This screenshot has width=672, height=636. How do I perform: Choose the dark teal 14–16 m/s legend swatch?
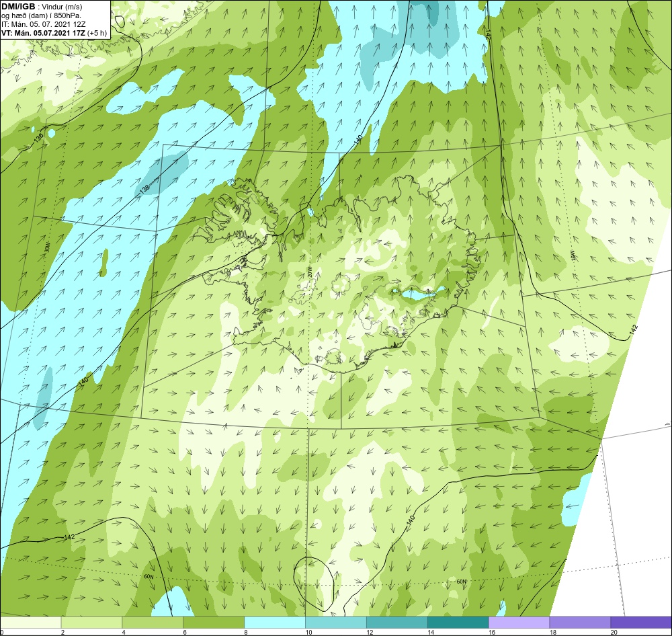(458, 622)
